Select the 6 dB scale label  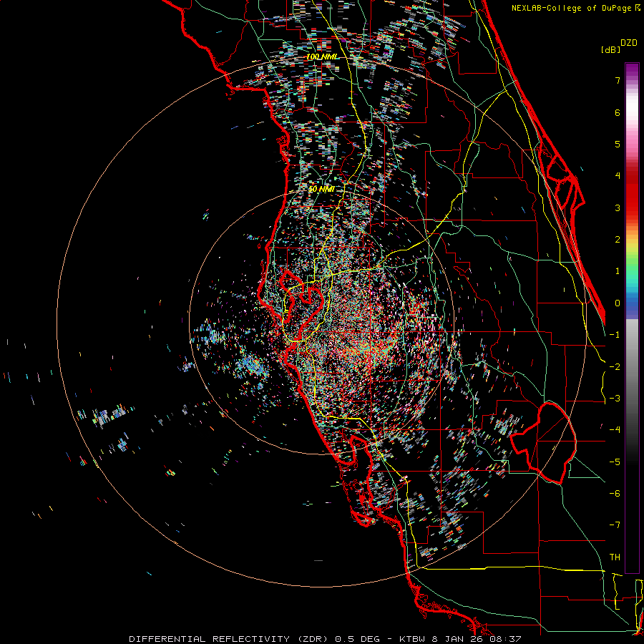[618, 112]
